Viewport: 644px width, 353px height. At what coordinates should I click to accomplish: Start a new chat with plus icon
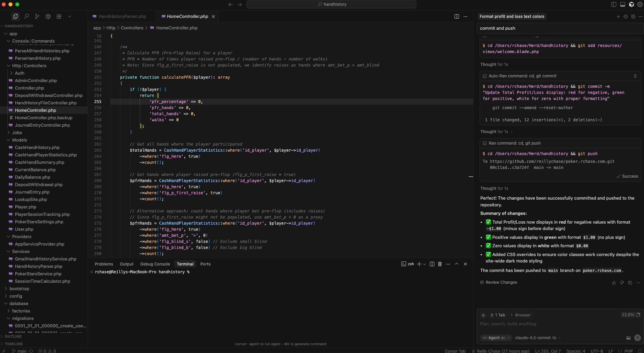click(x=618, y=16)
